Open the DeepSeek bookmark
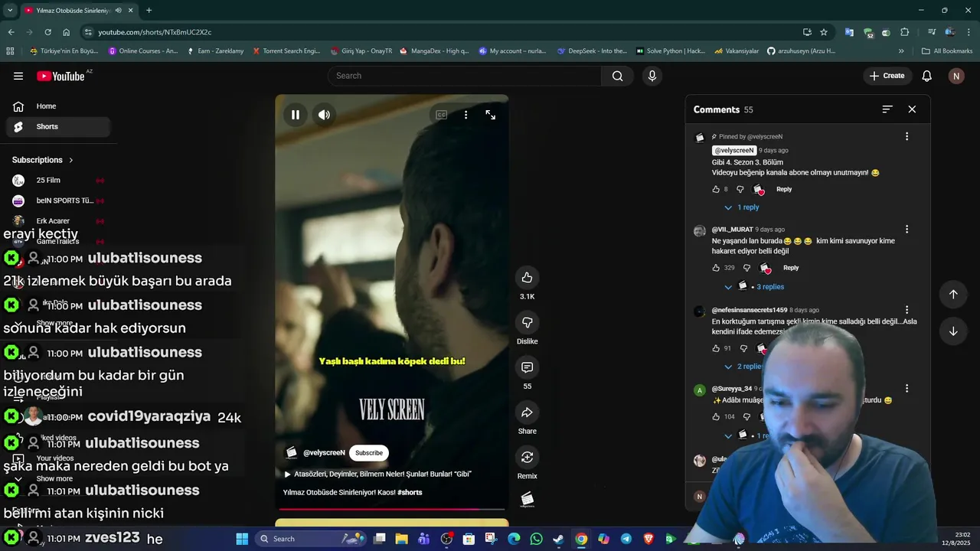This screenshot has height=551, width=980. pos(592,51)
